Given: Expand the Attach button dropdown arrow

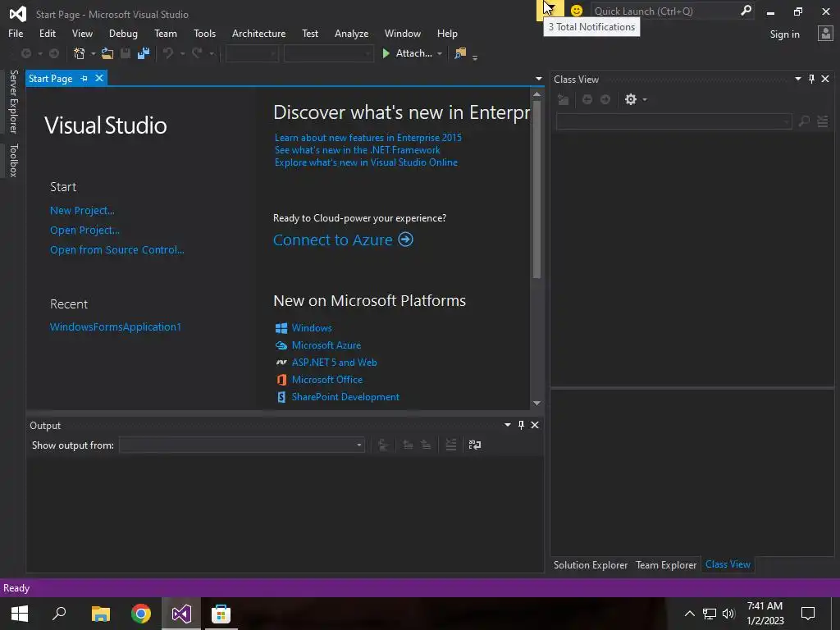Looking at the screenshot, I should (440, 53).
